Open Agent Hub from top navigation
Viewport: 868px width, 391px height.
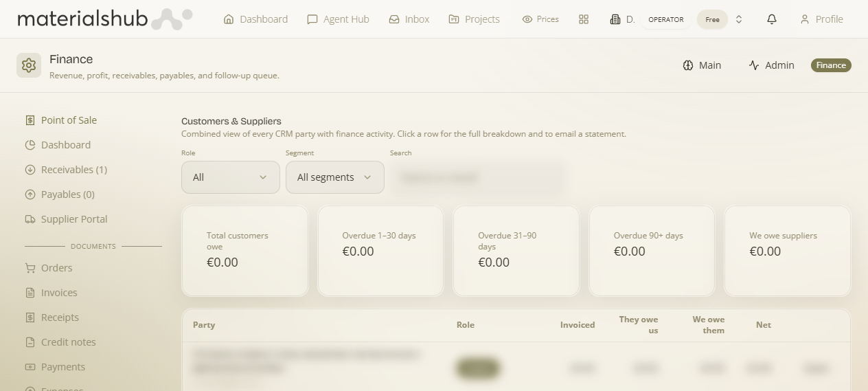(x=338, y=19)
